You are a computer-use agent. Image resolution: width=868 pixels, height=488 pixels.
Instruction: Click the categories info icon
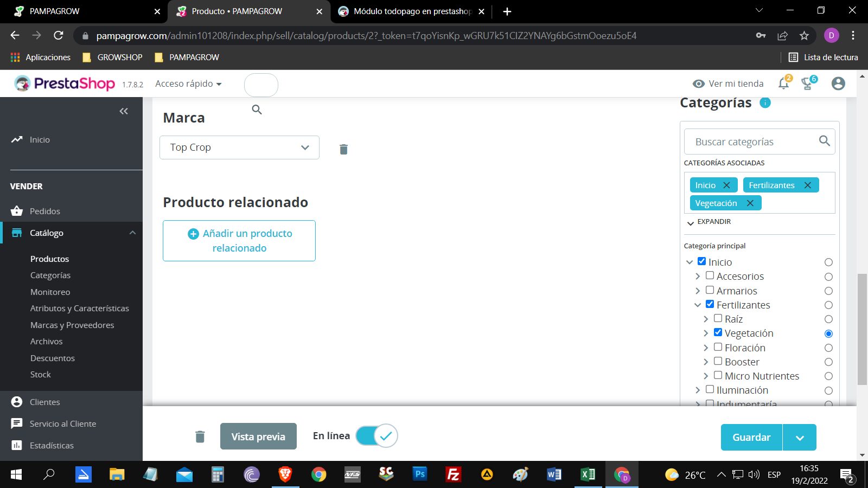[x=765, y=102]
